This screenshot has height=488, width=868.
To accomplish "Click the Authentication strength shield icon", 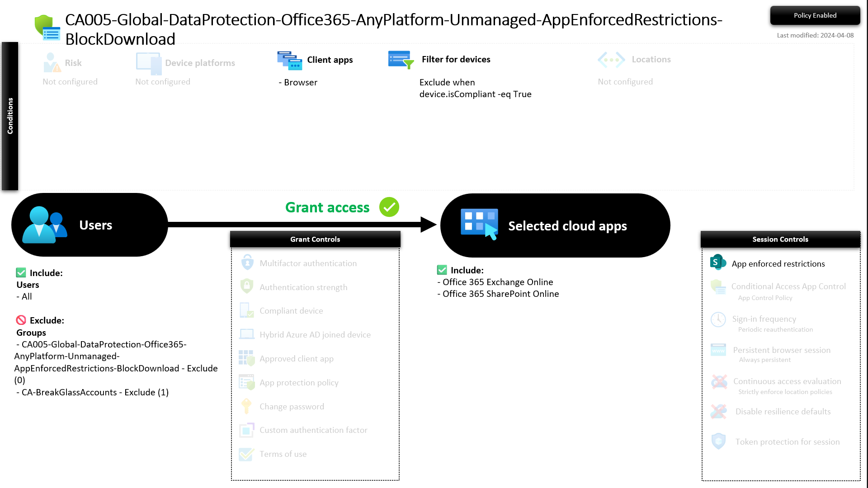I will 246,286.
